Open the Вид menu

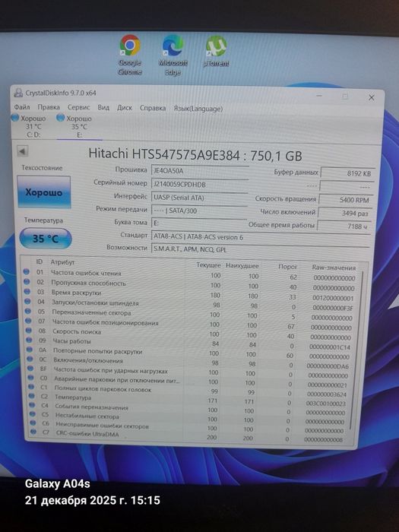103,108
